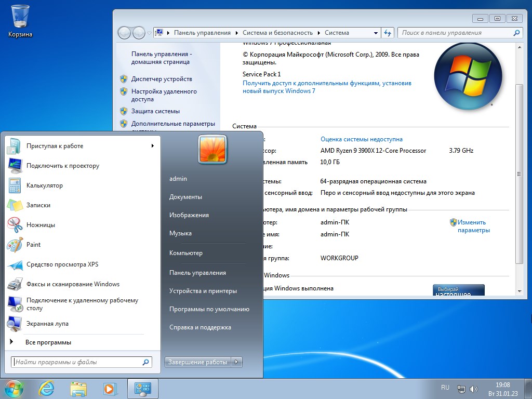The width and height of the screenshot is (532, 399).
Task: Click the RU language indicator
Action: (445, 388)
